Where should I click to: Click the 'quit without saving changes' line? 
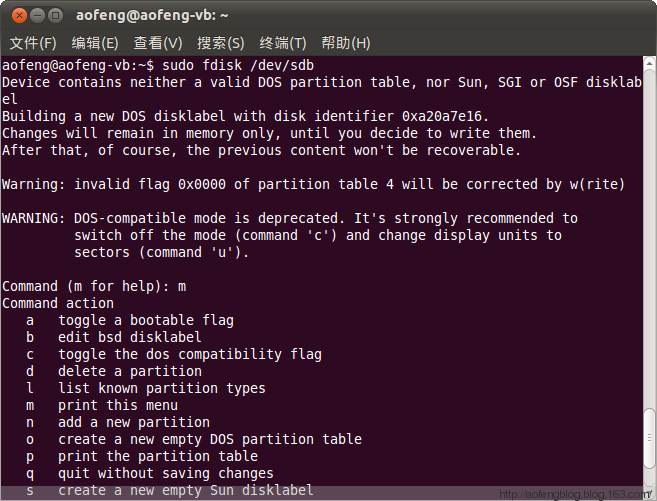165,473
